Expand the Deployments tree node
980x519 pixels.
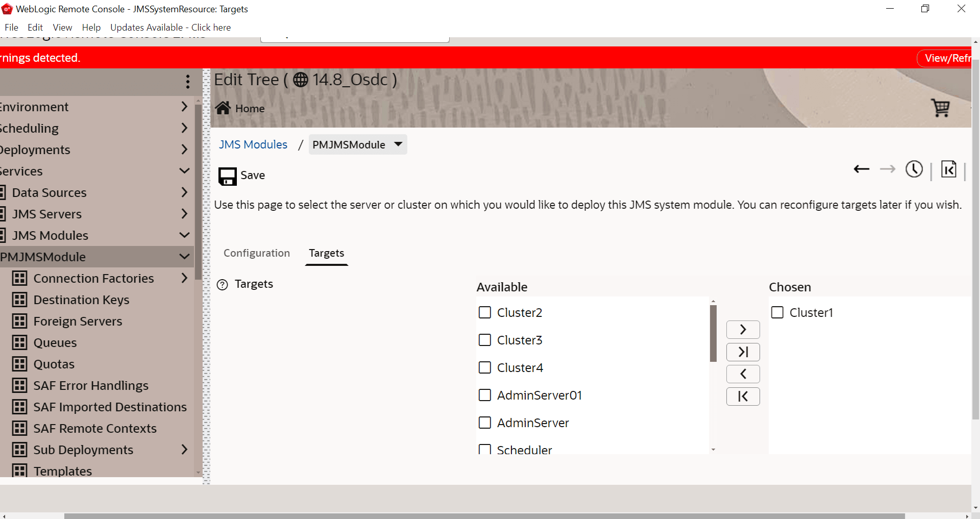click(x=184, y=150)
